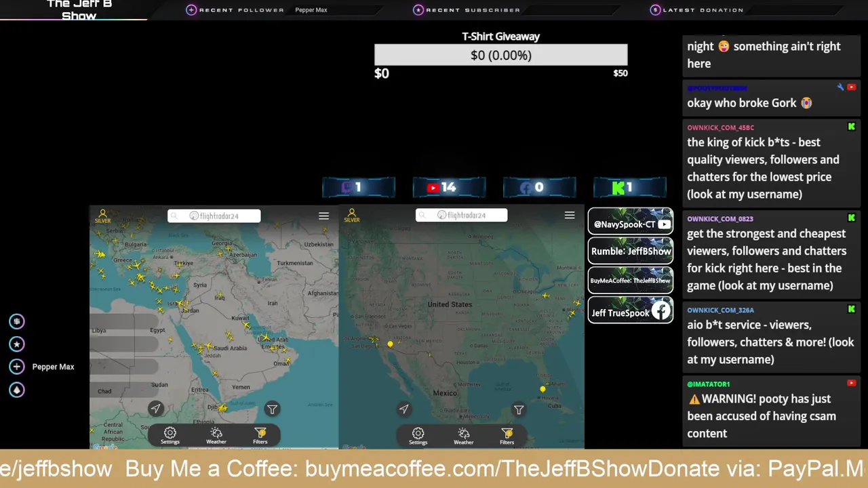
Task: Click yellow airport pin in southwest US
Action: point(390,344)
